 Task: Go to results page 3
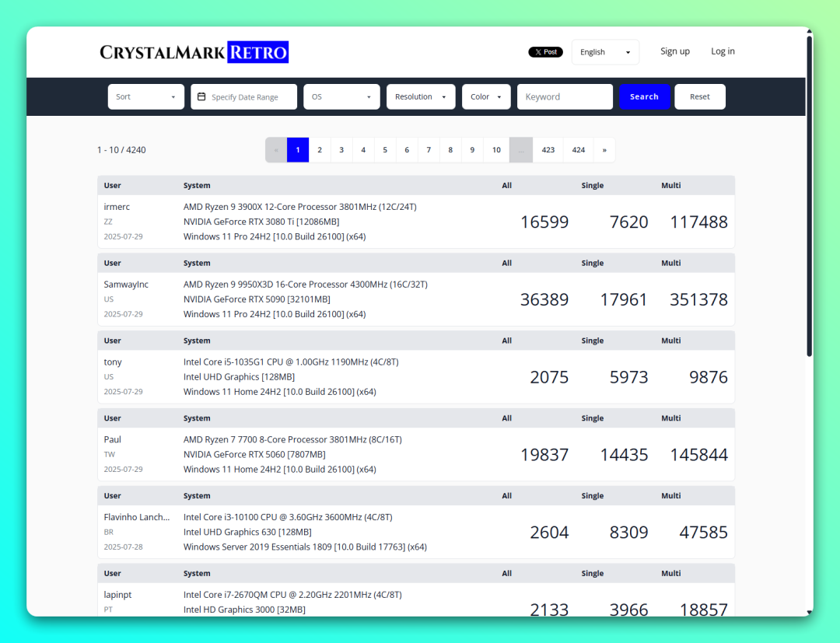pyautogui.click(x=341, y=150)
